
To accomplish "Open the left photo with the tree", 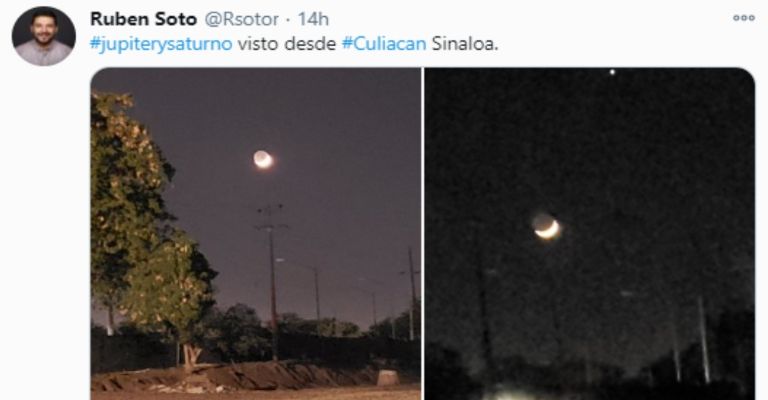I will pyautogui.click(x=256, y=234).
